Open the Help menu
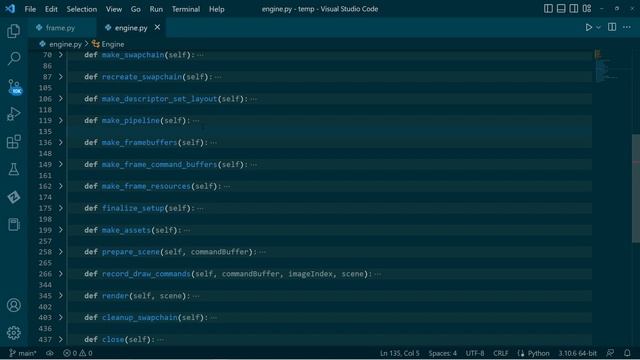The height and width of the screenshot is (360, 640). (217, 9)
